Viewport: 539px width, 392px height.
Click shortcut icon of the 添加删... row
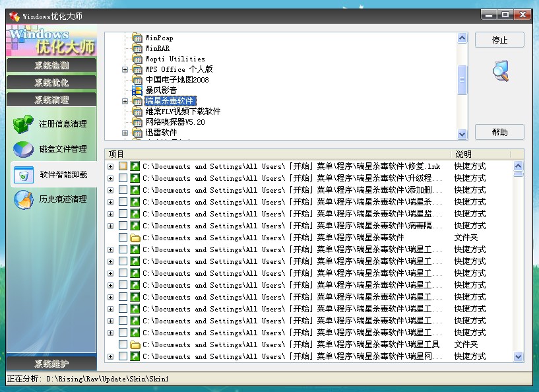click(x=135, y=190)
